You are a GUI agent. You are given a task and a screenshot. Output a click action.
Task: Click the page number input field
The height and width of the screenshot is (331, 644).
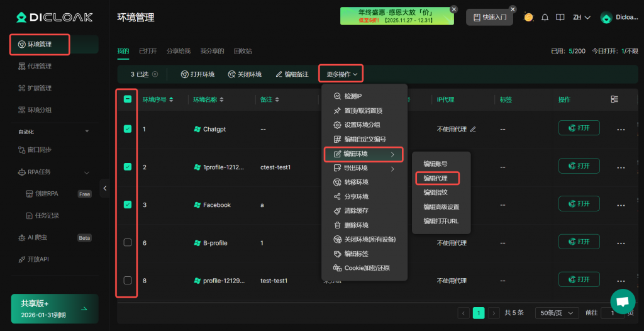click(612, 313)
